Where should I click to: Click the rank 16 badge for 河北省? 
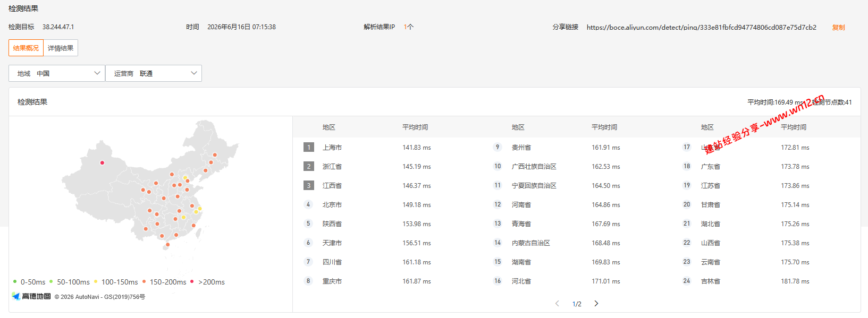point(498,281)
